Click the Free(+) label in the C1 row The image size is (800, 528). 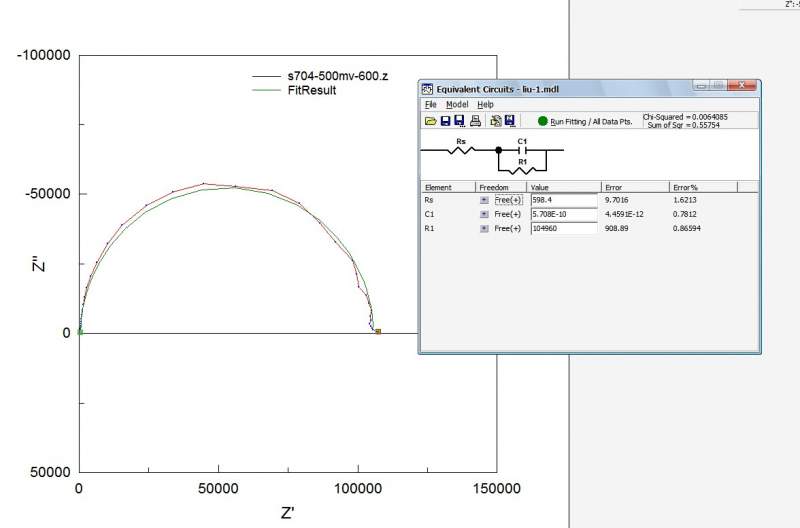point(508,214)
